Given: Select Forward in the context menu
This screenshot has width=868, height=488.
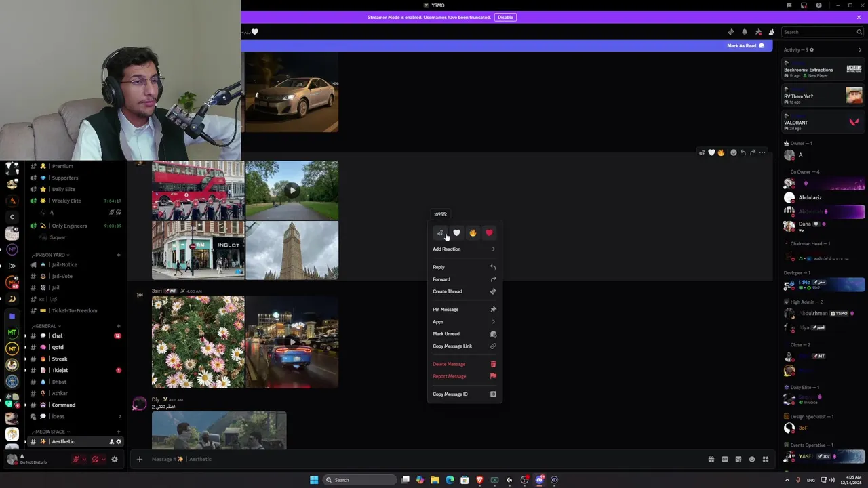Looking at the screenshot, I should [x=465, y=279].
